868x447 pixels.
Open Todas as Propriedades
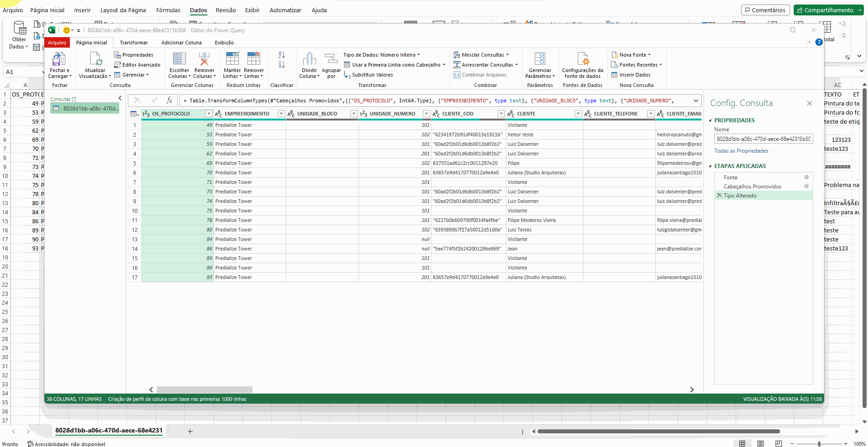pyautogui.click(x=741, y=151)
